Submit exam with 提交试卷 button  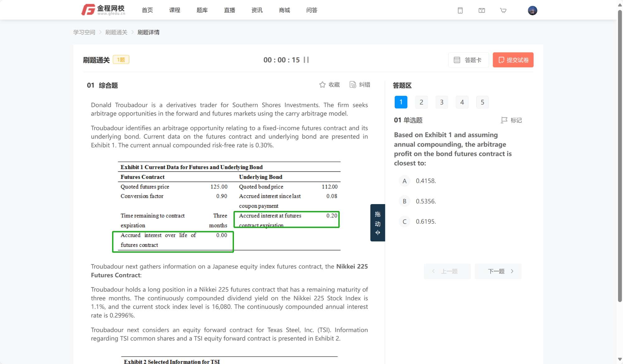click(513, 60)
